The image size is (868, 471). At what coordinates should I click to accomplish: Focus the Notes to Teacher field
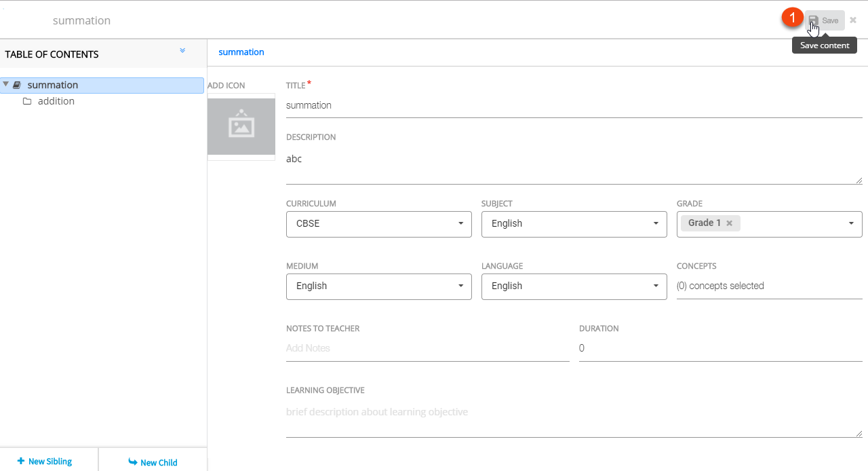(x=427, y=349)
